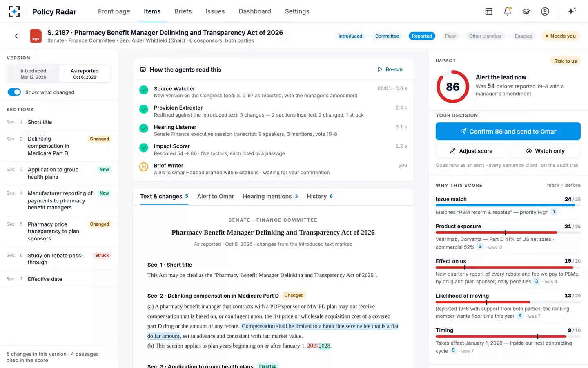
Task: Re-run the agents
Action: pyautogui.click(x=390, y=70)
